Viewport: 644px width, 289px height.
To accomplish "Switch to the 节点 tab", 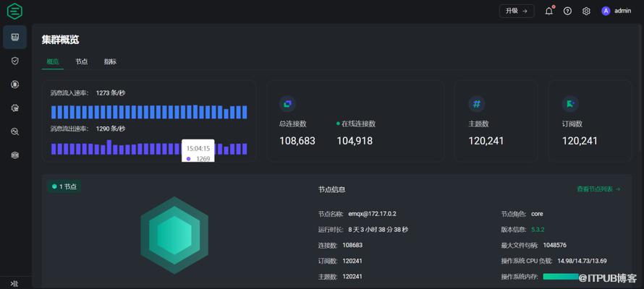I will tap(82, 61).
